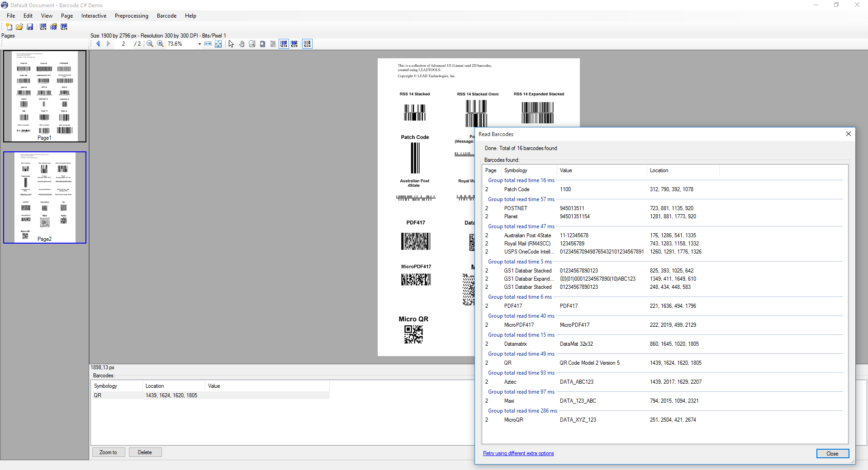Viewport: 868px width, 470px height.
Task: Fit whole page in view icon
Action: point(218,44)
